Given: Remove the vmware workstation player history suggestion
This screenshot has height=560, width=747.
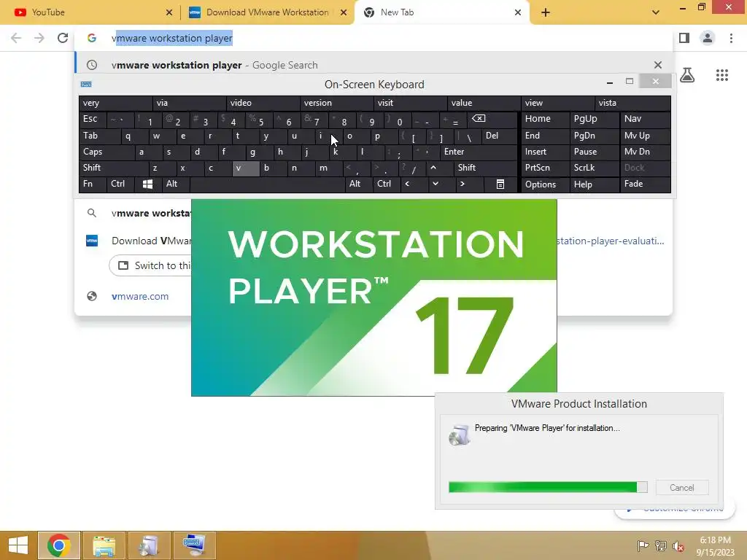Looking at the screenshot, I should 658,65.
